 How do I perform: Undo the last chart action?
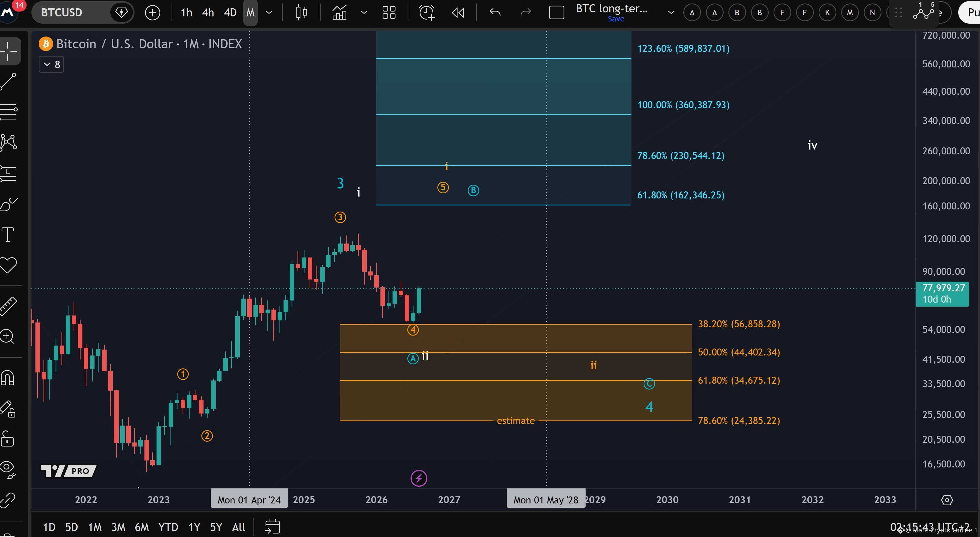click(495, 13)
